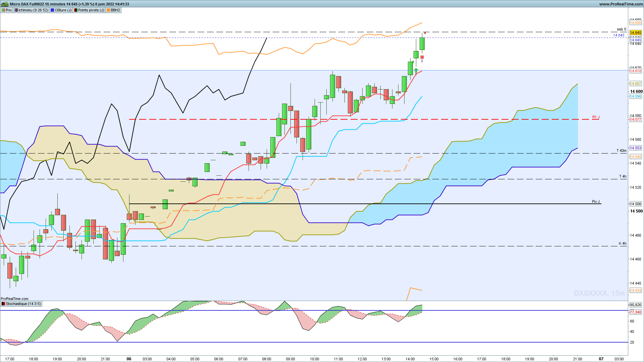Open the www.ProRealTime.com link

tap(621, 4)
